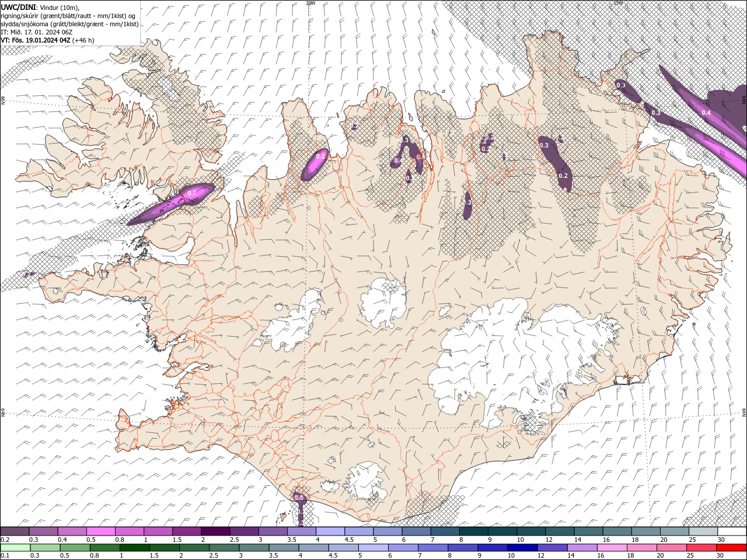Click the 0.7 value on the western pink snow band
The width and height of the screenshot is (747, 560).
191,193
